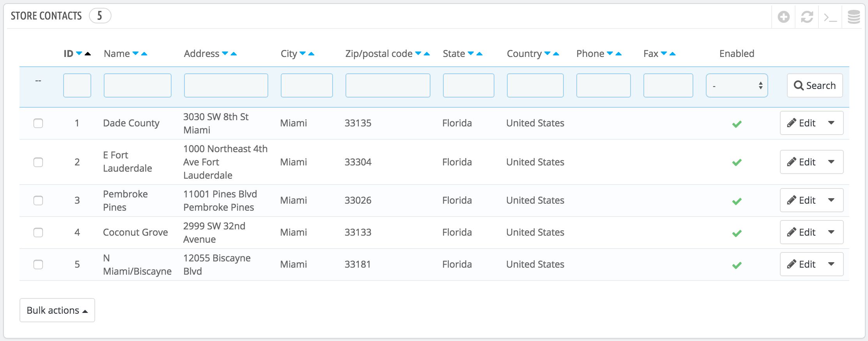The width and height of the screenshot is (868, 341).
Task: Sort Country column ascending arrow
Action: 556,53
